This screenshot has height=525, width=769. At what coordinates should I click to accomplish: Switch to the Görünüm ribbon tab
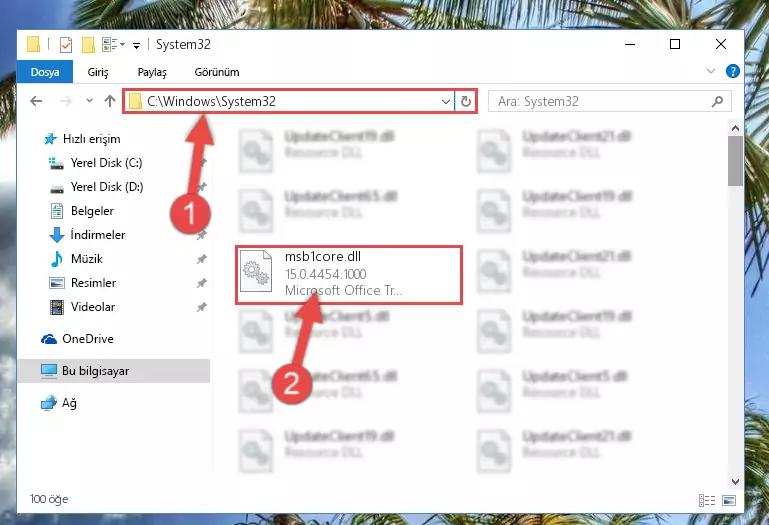(217, 72)
